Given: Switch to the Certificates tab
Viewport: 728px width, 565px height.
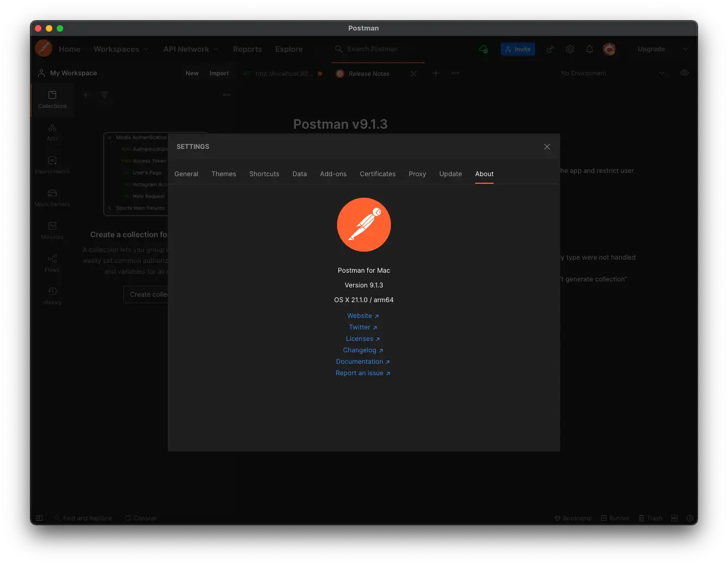Looking at the screenshot, I should (378, 174).
